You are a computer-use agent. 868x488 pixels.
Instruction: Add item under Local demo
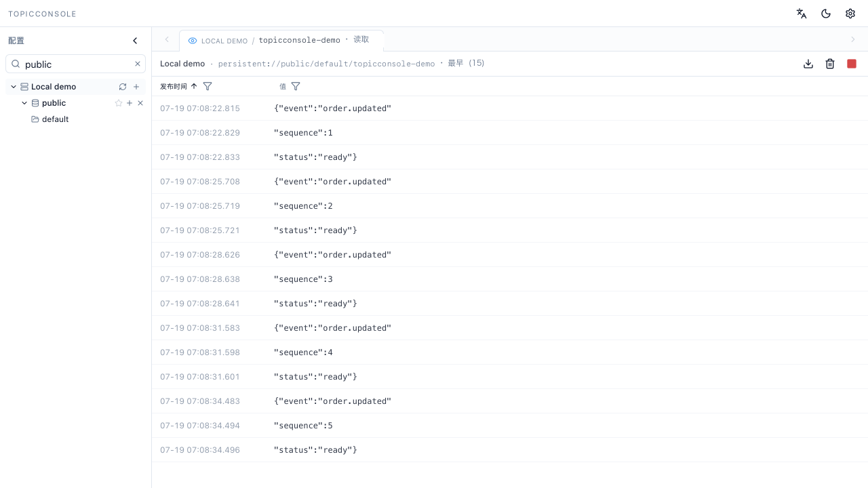tap(136, 87)
